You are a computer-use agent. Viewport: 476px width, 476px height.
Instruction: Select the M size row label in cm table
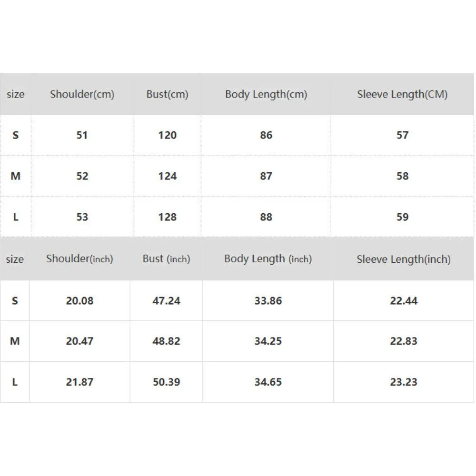pos(16,176)
